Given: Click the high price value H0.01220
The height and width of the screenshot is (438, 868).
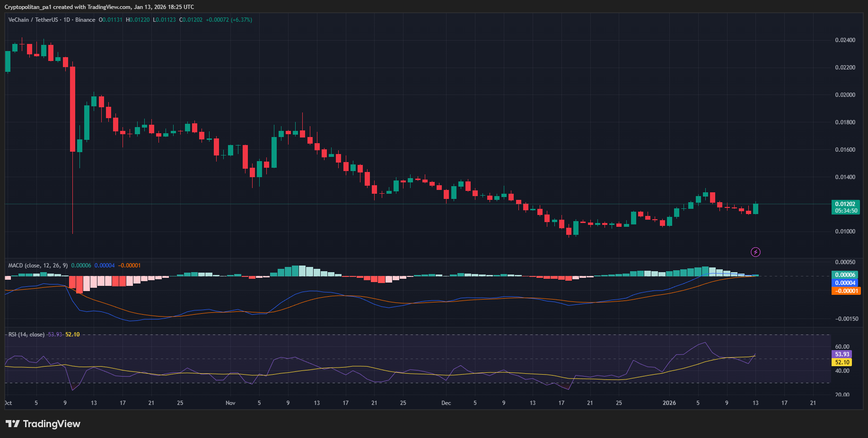Looking at the screenshot, I should (x=138, y=20).
